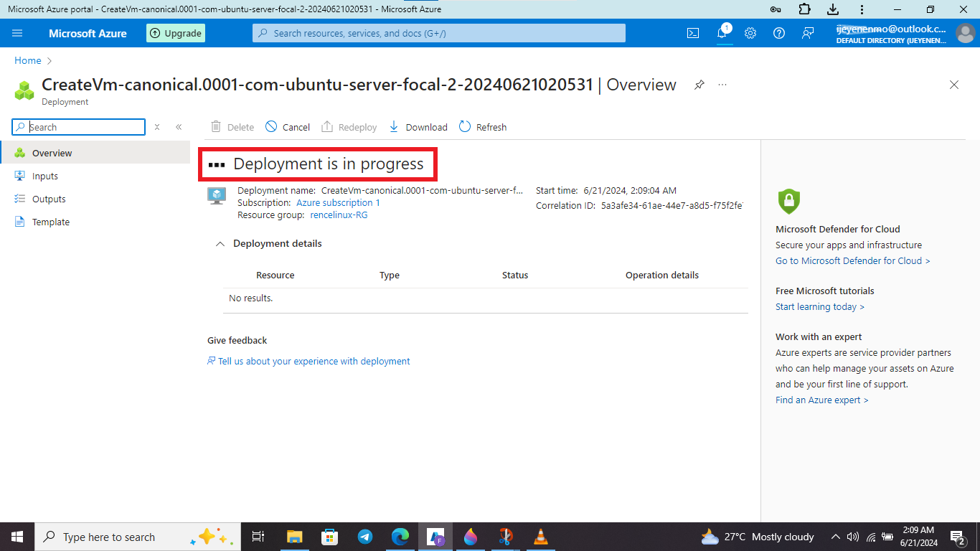
Task: Open browser downloads icon
Action: pyautogui.click(x=833, y=9)
